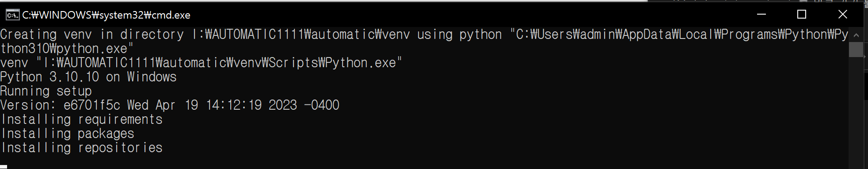Maximize the cmd.exe window
Screen dimensions: 868x169
(x=802, y=15)
